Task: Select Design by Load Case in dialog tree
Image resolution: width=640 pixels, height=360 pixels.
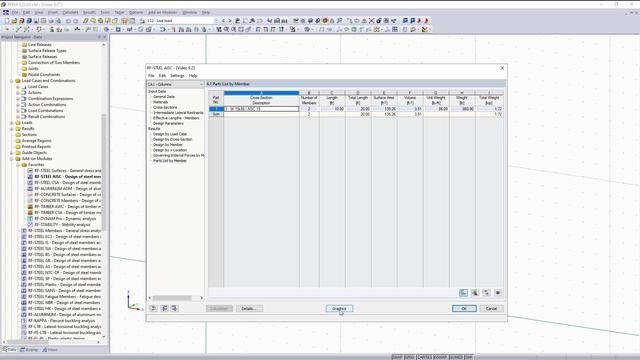Action: coord(170,134)
